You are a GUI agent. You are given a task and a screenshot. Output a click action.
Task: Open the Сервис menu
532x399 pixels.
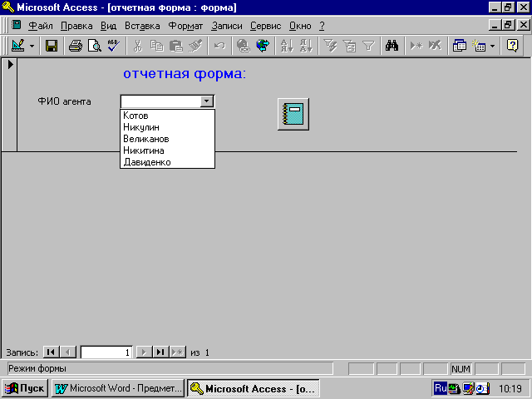click(266, 26)
